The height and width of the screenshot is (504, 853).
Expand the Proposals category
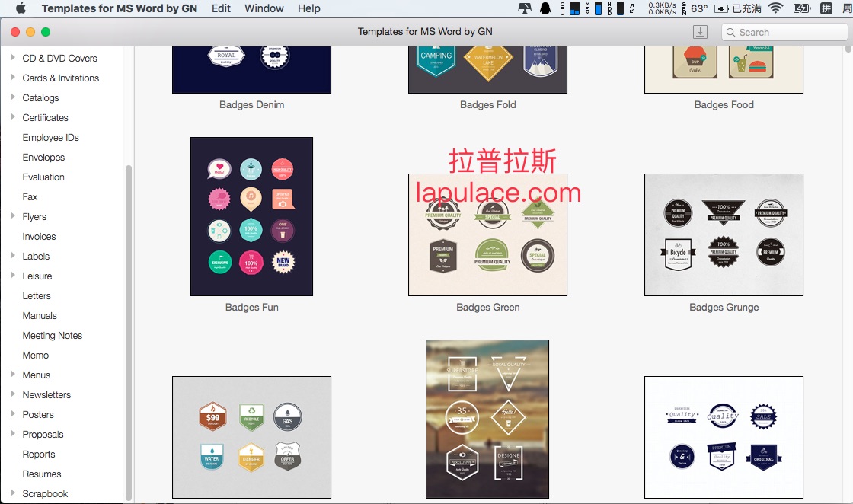coord(12,434)
